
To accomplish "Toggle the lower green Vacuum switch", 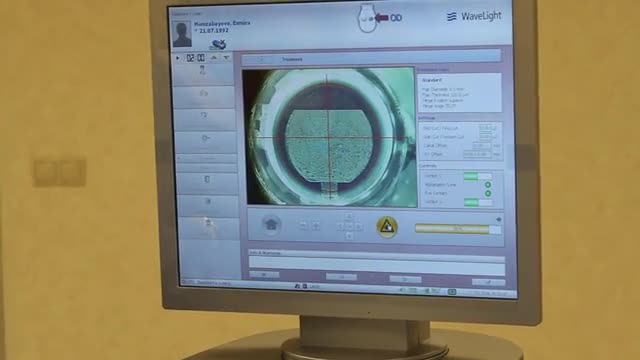I will coord(478,202).
